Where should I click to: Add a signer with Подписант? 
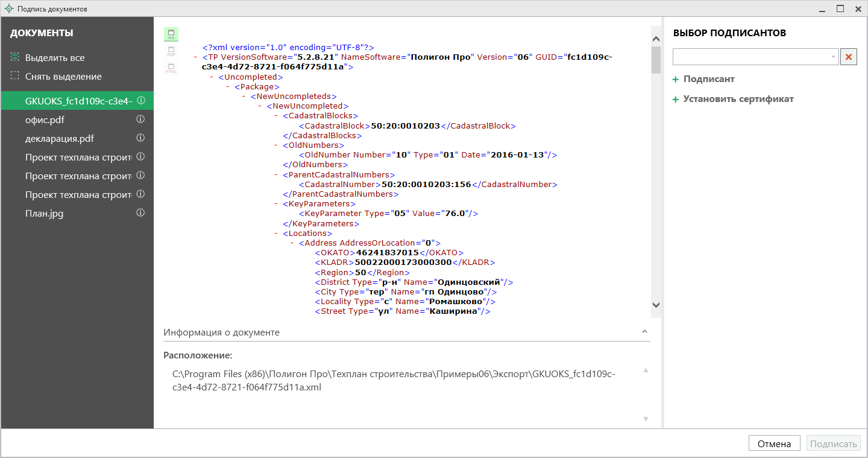708,79
